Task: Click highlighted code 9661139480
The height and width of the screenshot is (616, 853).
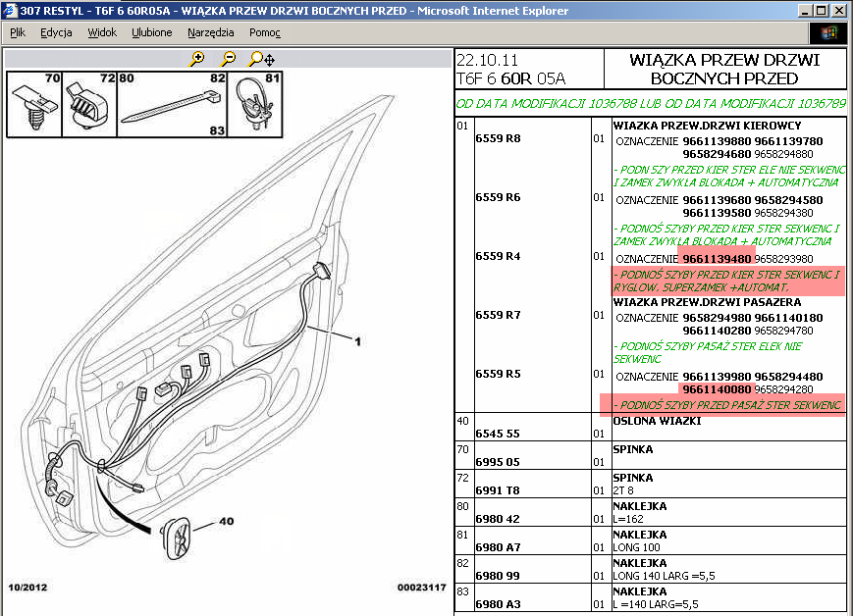Action: click(717, 259)
